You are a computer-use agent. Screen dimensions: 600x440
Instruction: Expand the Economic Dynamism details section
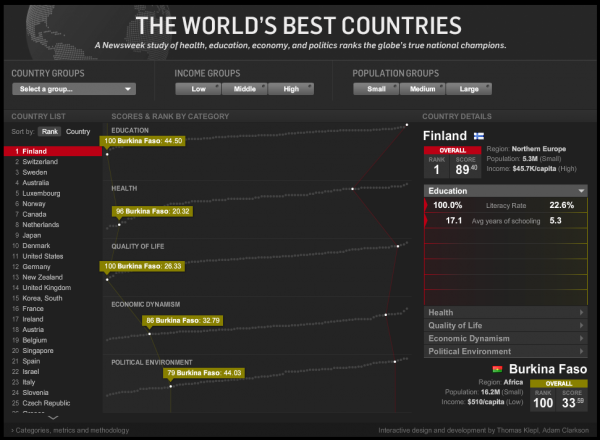coord(505,339)
